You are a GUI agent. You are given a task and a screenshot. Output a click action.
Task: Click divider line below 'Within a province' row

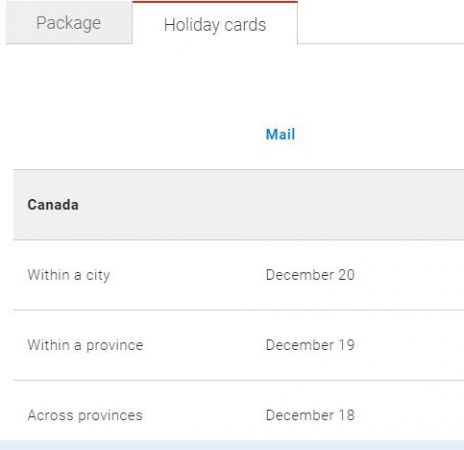239,380
